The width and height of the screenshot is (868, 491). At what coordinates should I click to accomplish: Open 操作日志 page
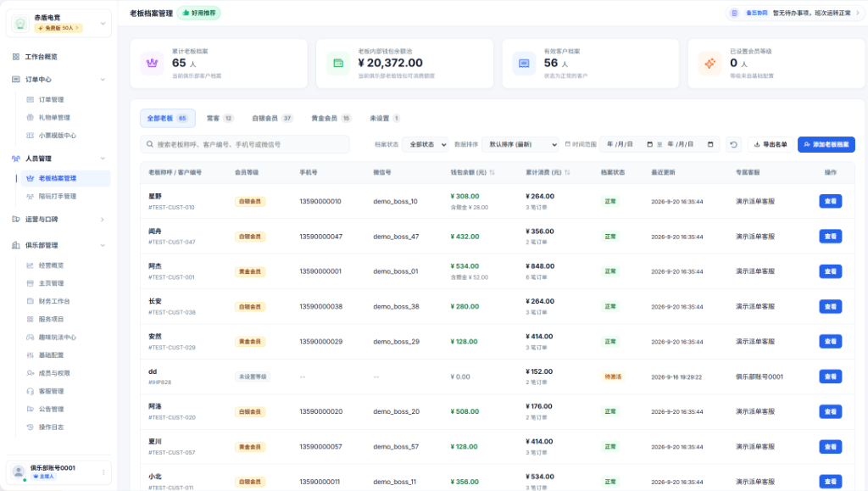click(x=51, y=427)
